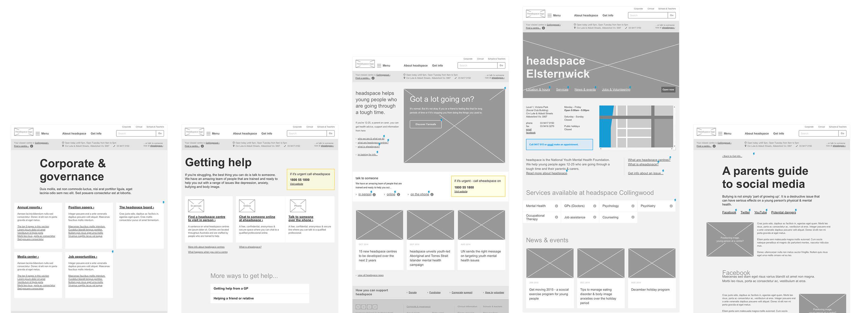The image size is (868, 313).
Task: Switch to the Clinical tab
Action: [x=480, y=59]
